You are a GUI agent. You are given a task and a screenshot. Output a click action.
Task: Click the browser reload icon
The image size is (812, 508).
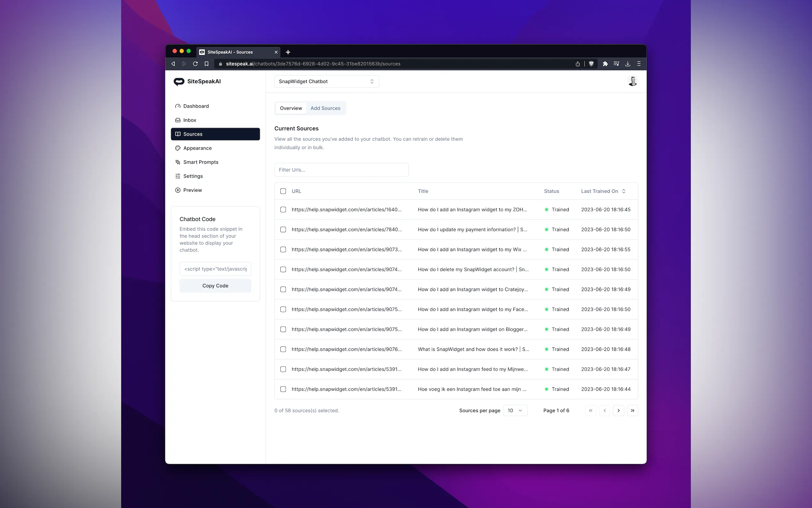pos(195,64)
